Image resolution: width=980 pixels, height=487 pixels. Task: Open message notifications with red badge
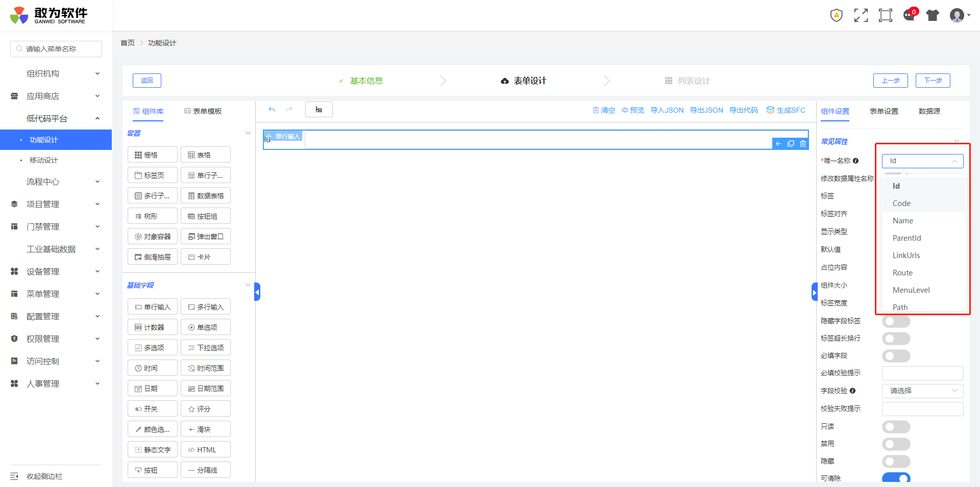click(910, 14)
